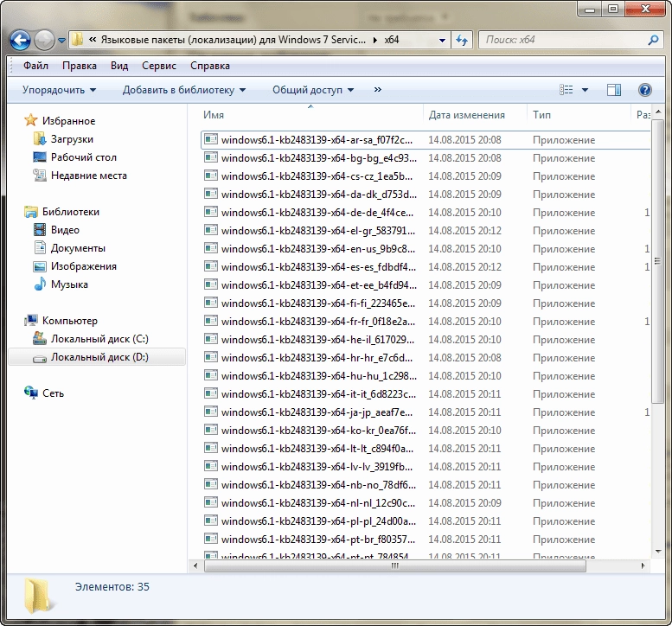
Task: Sort by Дата изменения column header
Action: (x=467, y=115)
